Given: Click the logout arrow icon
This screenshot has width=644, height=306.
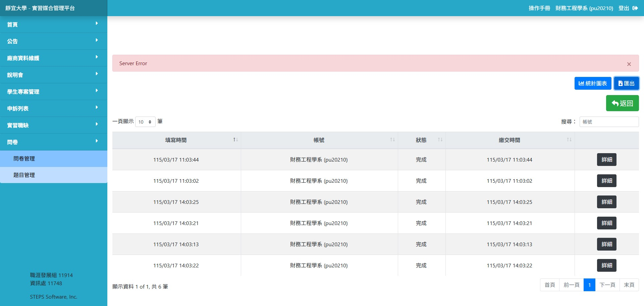Looking at the screenshot, I should point(635,8).
